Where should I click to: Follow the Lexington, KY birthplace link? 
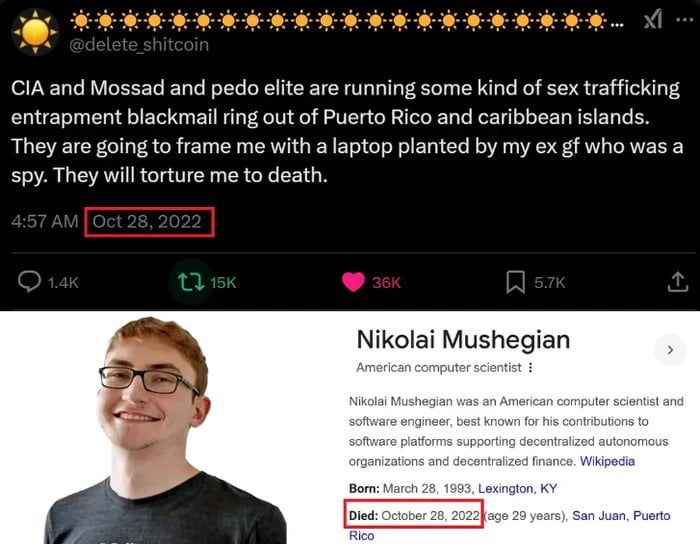[517, 489]
